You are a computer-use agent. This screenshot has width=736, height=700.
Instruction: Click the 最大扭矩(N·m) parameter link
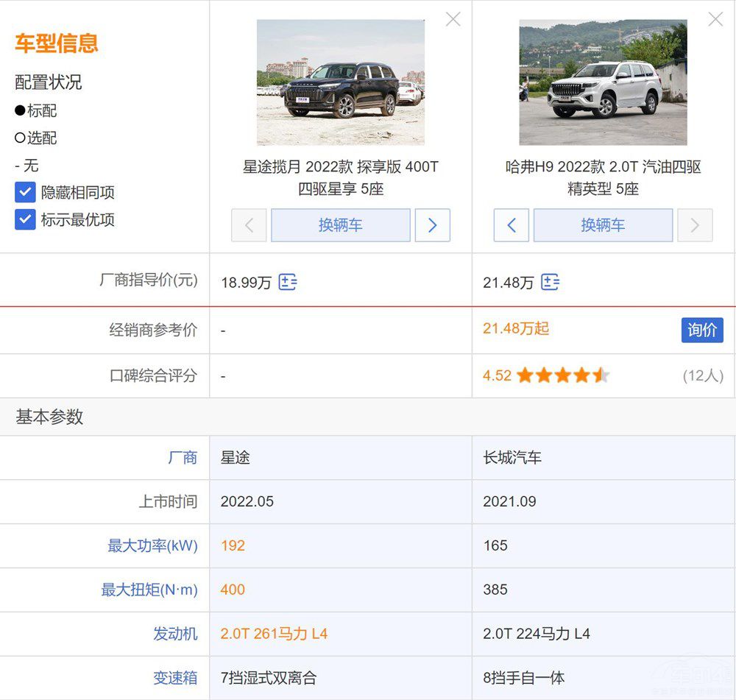(x=149, y=590)
